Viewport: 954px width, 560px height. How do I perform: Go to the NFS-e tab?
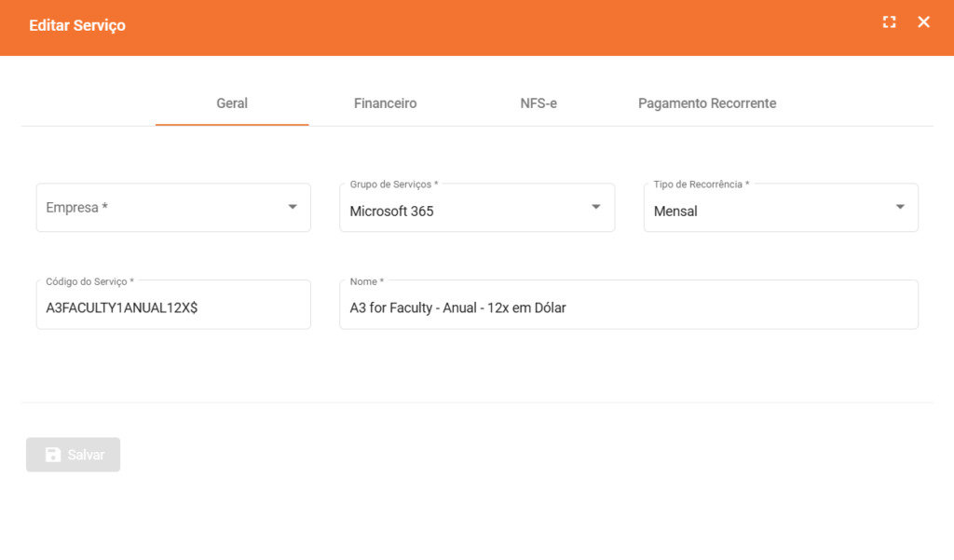(x=538, y=103)
